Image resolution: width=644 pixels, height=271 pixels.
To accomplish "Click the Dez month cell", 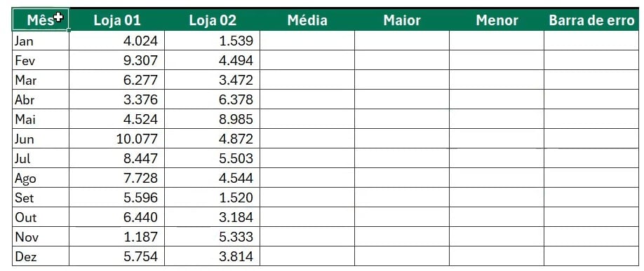I will (41, 256).
